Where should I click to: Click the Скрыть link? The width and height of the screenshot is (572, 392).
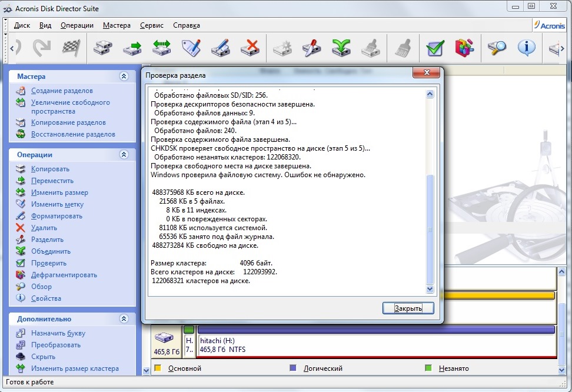[x=43, y=357]
